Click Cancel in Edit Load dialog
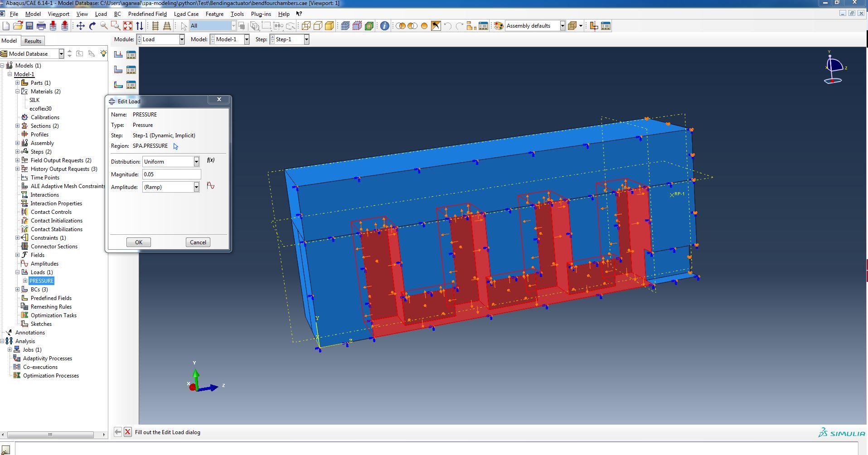This screenshot has width=868, height=455. point(198,242)
